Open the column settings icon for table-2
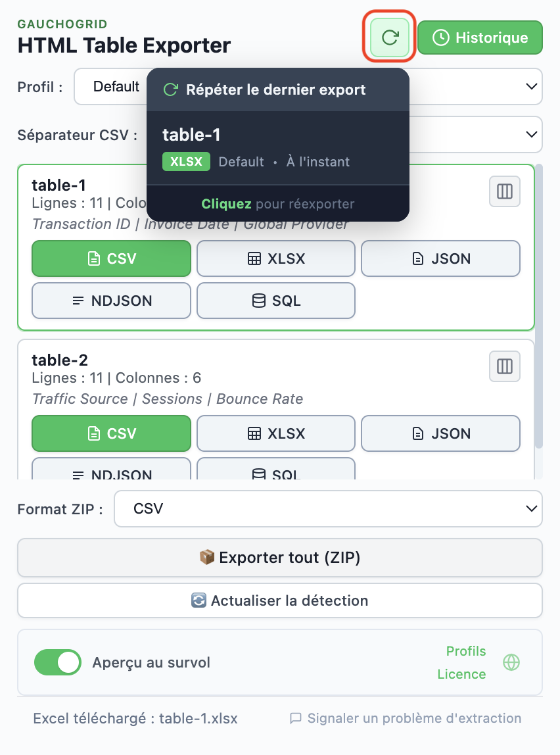This screenshot has height=755, width=560. (x=505, y=366)
